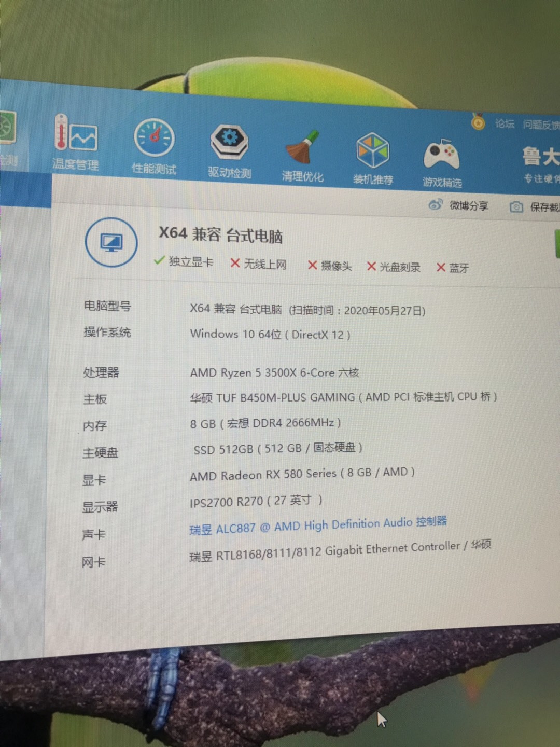The image size is (560, 747).
Task: Click the 保存截图 camera icon
Action: (x=516, y=207)
